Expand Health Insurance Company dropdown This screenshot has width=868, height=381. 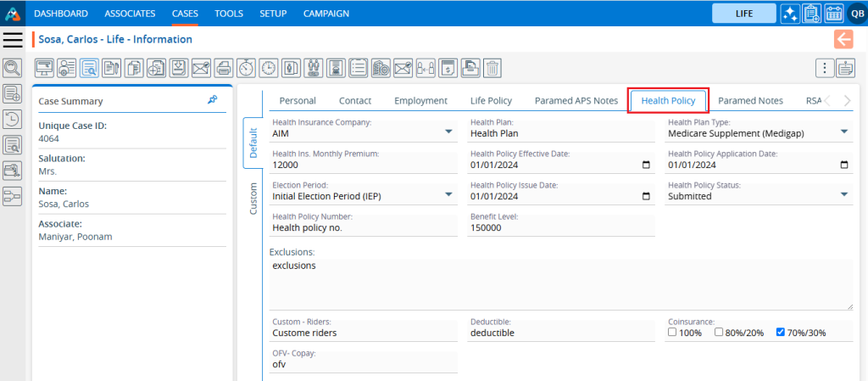pyautogui.click(x=448, y=132)
